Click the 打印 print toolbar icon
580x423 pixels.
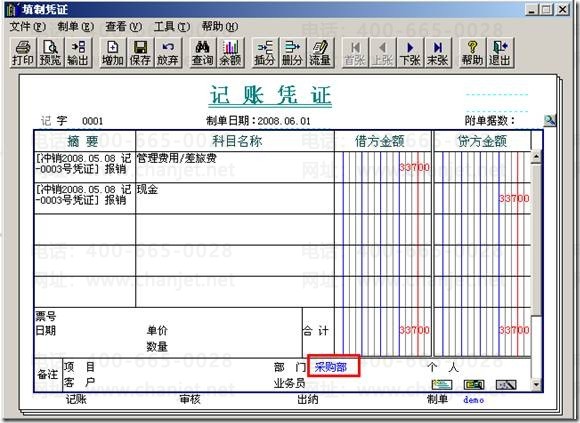pos(23,53)
